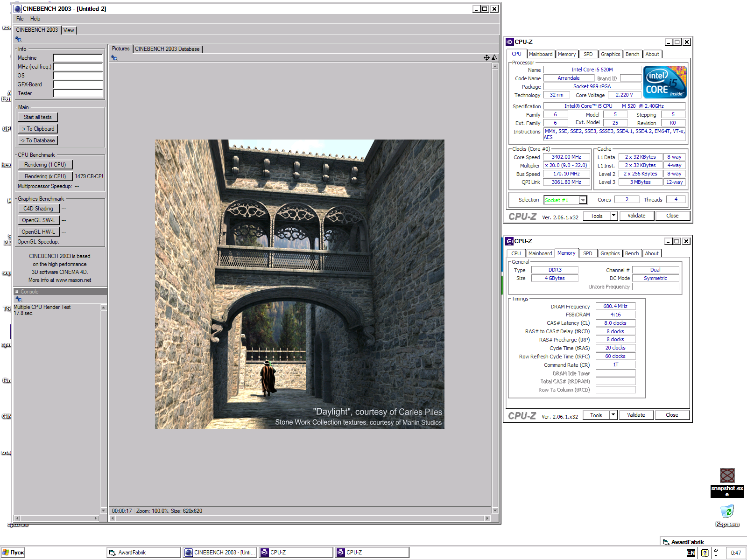Click the upper CPU-Z window title icon
The height and width of the screenshot is (560, 747).
point(510,42)
